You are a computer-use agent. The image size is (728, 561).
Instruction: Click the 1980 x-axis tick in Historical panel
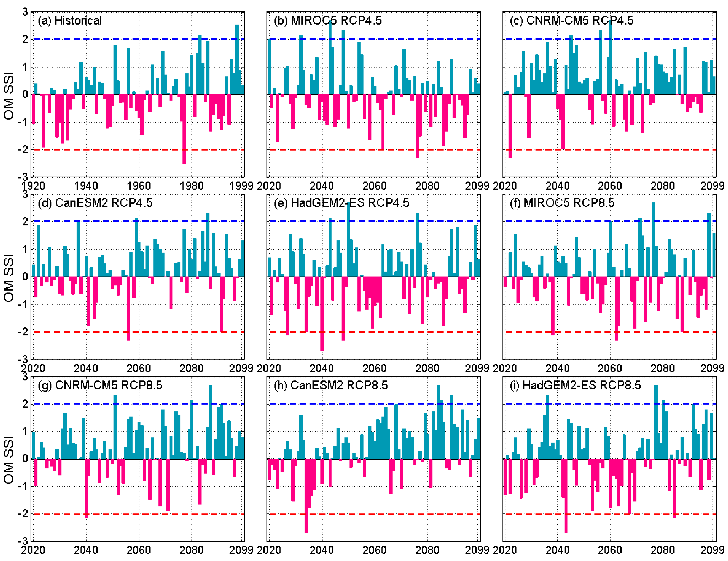[x=192, y=186]
